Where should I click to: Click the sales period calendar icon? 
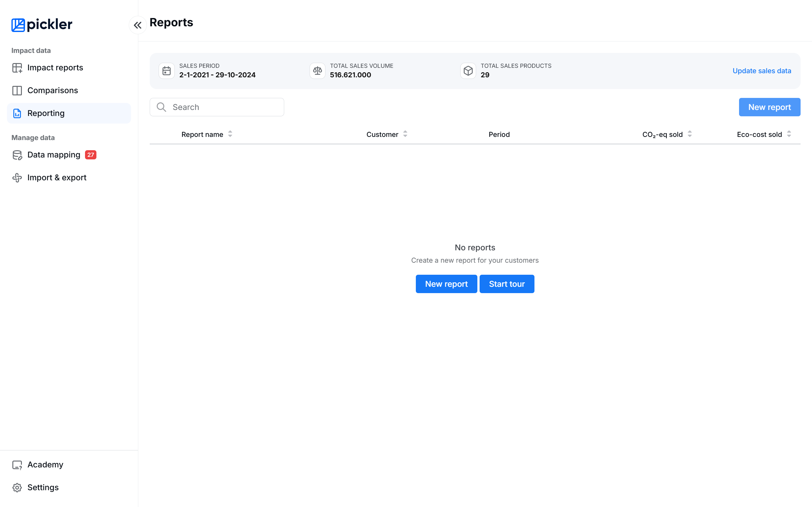point(167,71)
